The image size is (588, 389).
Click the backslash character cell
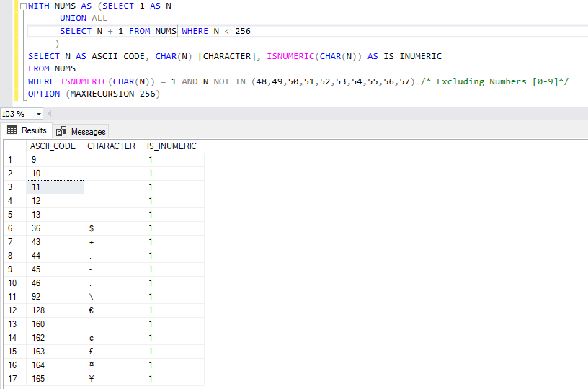click(x=114, y=297)
